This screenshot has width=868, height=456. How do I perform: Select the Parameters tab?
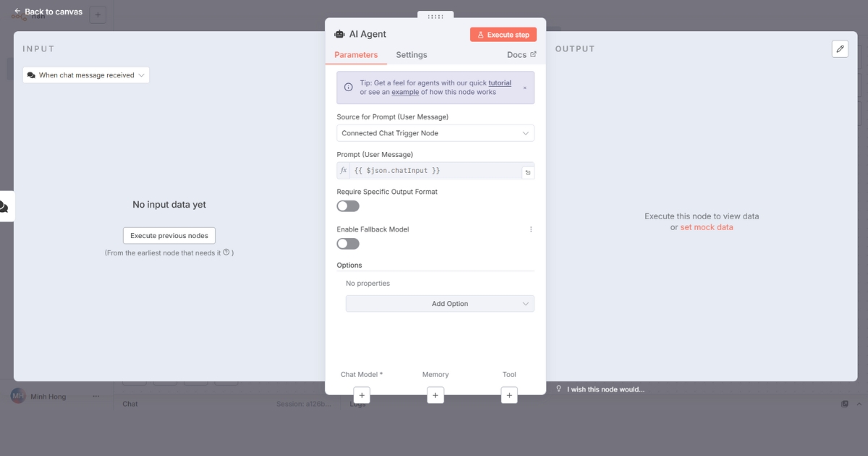tap(356, 55)
